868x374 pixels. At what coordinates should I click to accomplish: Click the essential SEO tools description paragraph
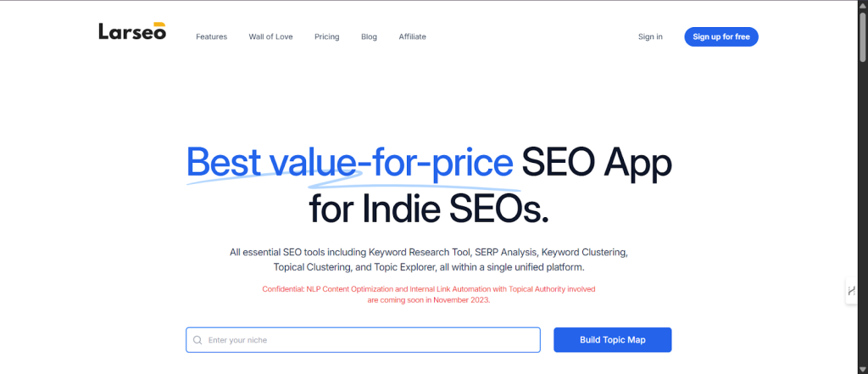click(x=429, y=260)
